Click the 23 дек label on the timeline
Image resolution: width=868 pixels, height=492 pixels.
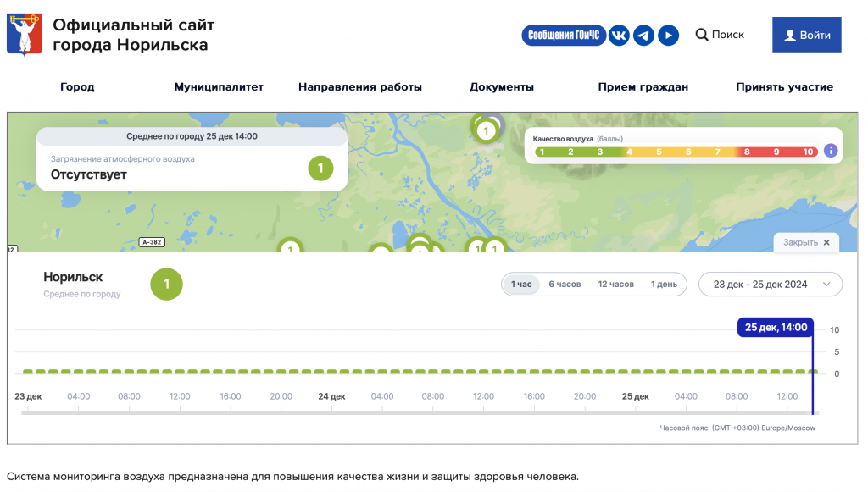[28, 396]
